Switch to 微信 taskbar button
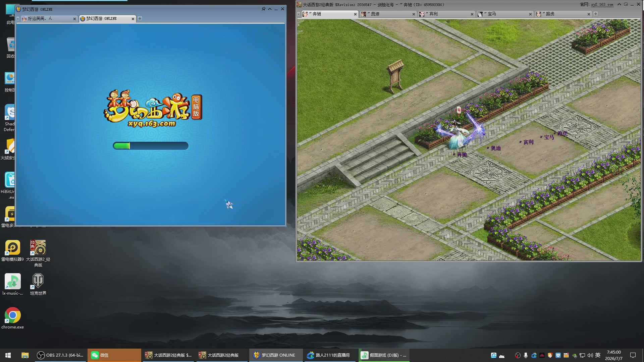The image size is (644, 362). pos(114,355)
